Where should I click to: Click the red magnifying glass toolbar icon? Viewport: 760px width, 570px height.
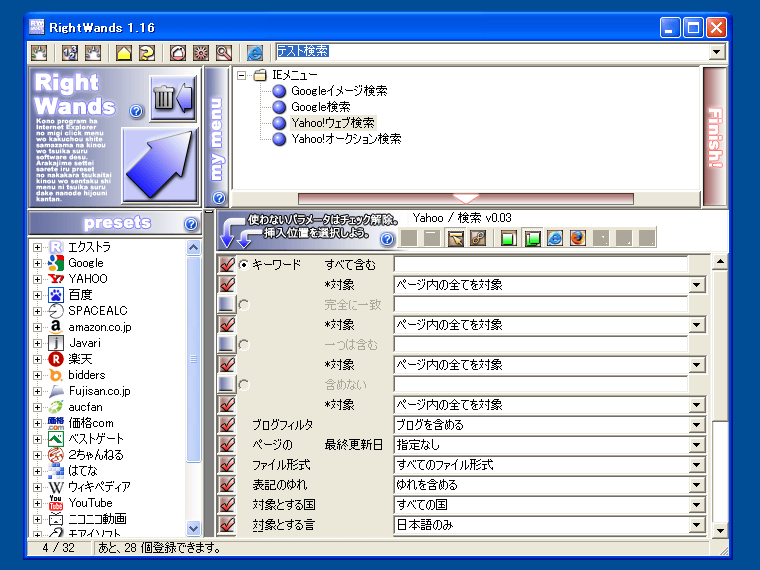click(x=224, y=52)
